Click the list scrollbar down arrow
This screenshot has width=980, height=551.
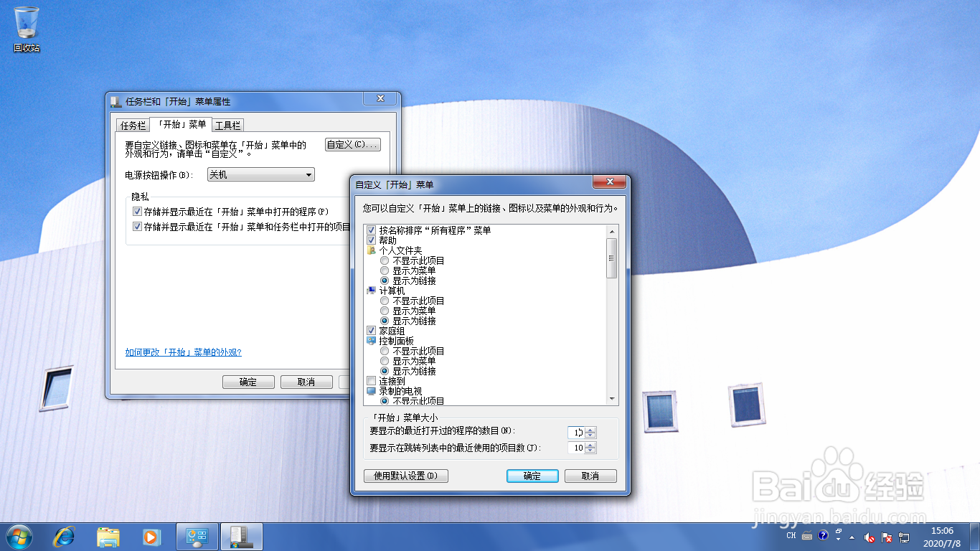612,398
